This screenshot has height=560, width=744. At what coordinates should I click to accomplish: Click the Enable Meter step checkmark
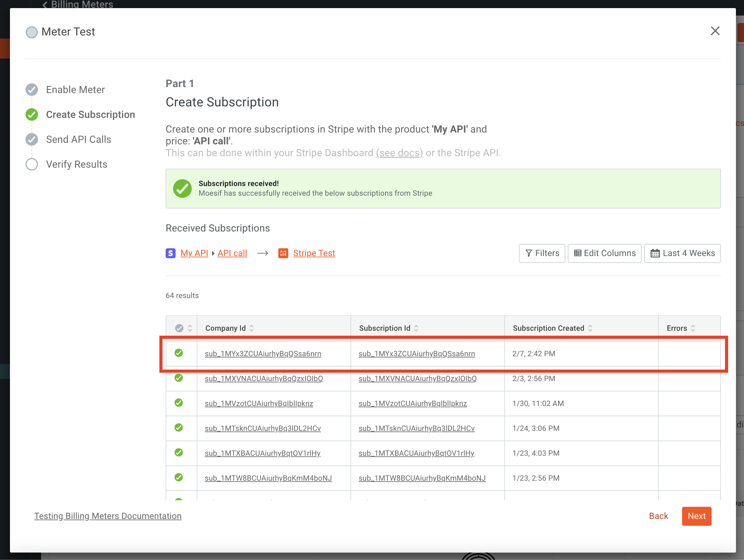click(x=32, y=89)
